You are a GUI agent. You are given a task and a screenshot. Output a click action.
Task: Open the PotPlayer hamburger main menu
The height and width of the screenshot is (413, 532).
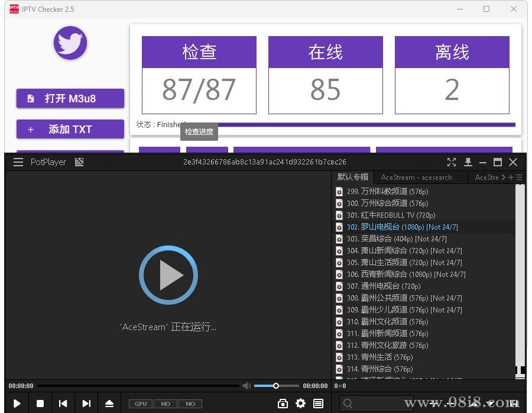tap(18, 162)
